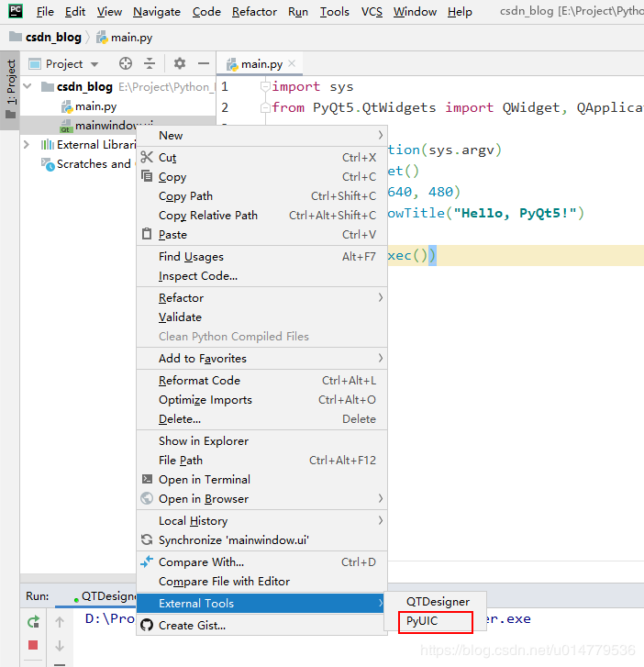Screen dimensions: 644x667
Task: Open the VCS menu
Action: click(372, 12)
